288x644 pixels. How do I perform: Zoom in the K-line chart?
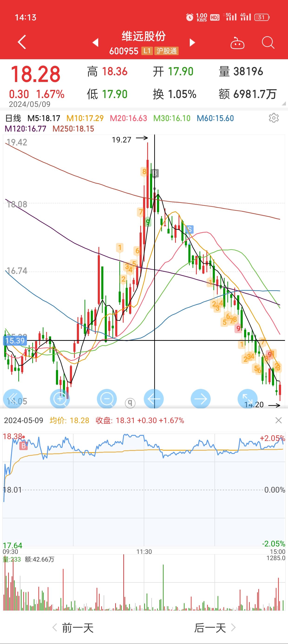click(60, 399)
